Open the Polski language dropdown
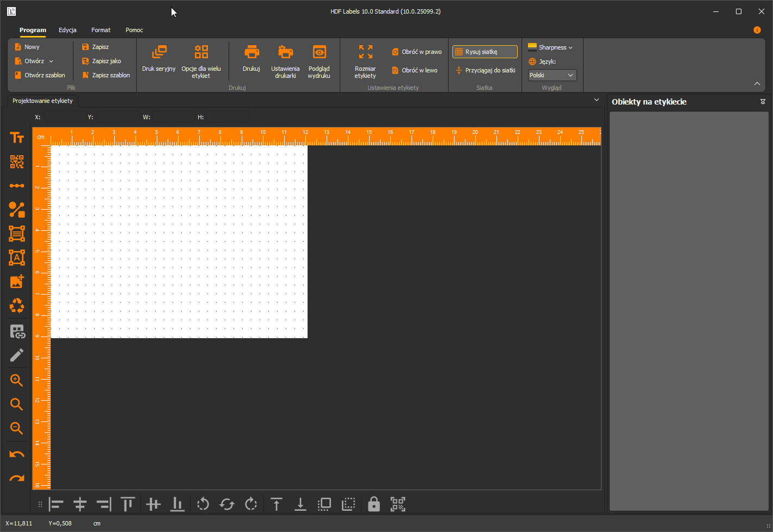Screen dimensions: 773x532 click(553, 75)
